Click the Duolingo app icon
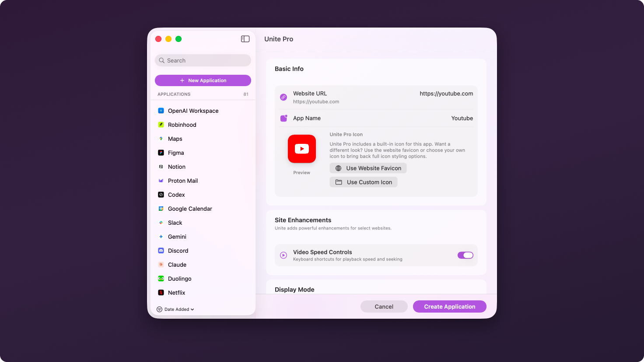The width and height of the screenshot is (644, 362). tap(161, 278)
